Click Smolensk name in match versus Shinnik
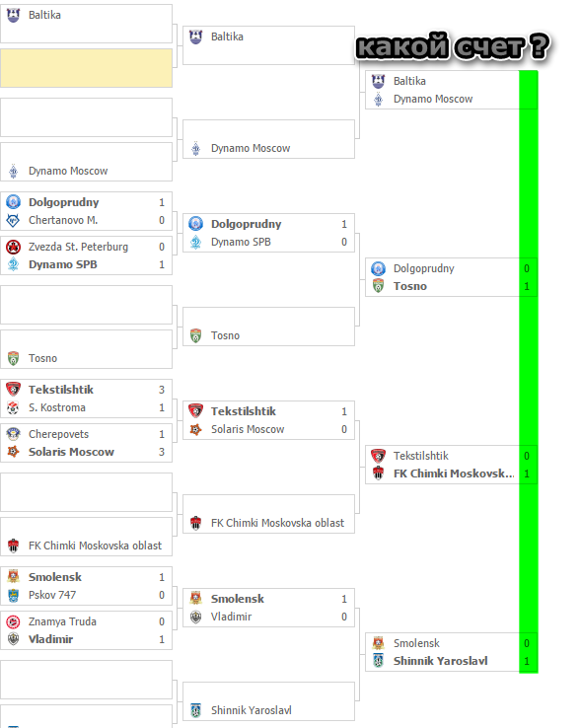This screenshot has width=581, height=728. pyautogui.click(x=416, y=643)
